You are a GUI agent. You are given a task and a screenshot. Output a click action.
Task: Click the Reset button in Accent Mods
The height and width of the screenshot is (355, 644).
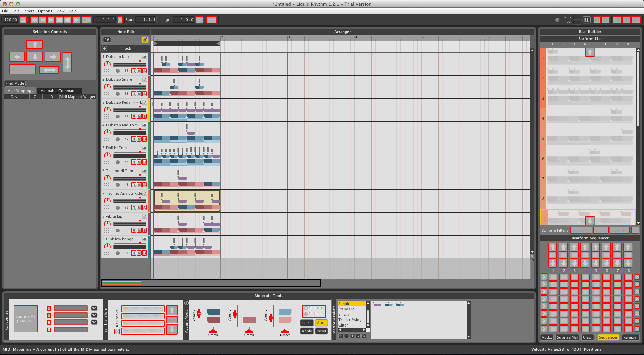[321, 331]
